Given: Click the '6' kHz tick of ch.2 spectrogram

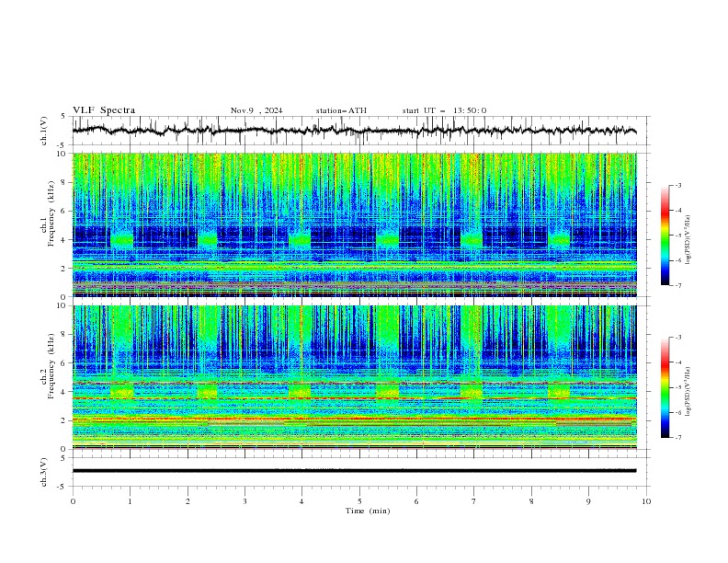Looking at the screenshot, I should [65, 362].
